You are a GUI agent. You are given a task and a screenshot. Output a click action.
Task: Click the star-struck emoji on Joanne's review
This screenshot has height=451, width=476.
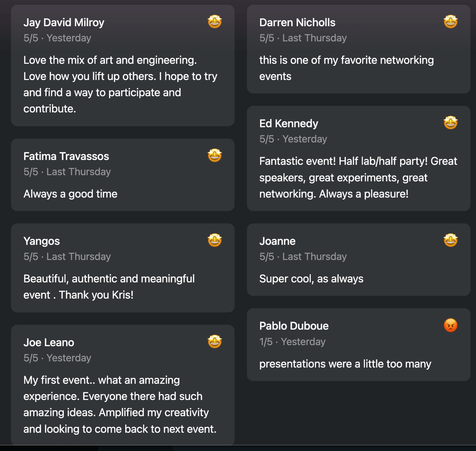(450, 240)
